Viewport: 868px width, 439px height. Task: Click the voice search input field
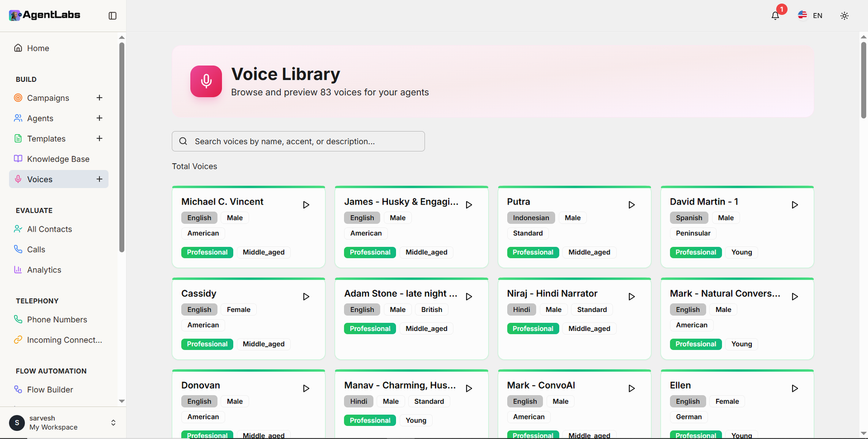click(x=298, y=141)
